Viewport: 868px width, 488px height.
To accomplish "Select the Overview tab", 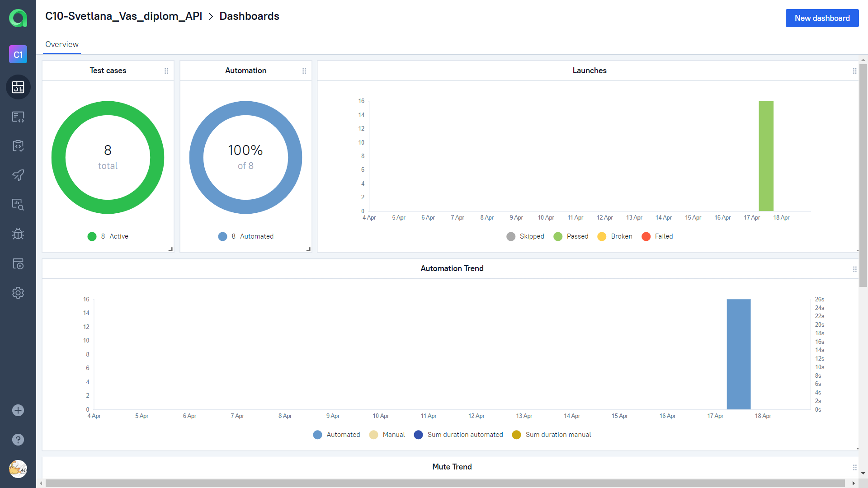I will pos(62,44).
